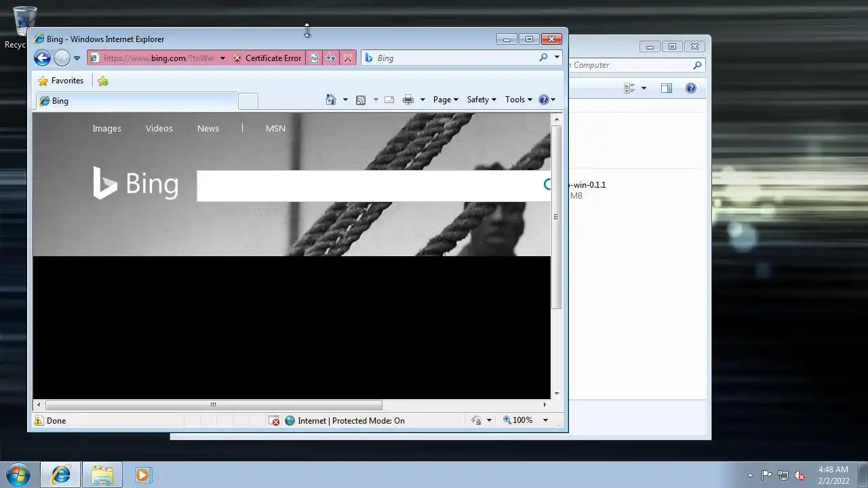Open Bing Videos link
The height and width of the screenshot is (488, 868).
click(159, 128)
